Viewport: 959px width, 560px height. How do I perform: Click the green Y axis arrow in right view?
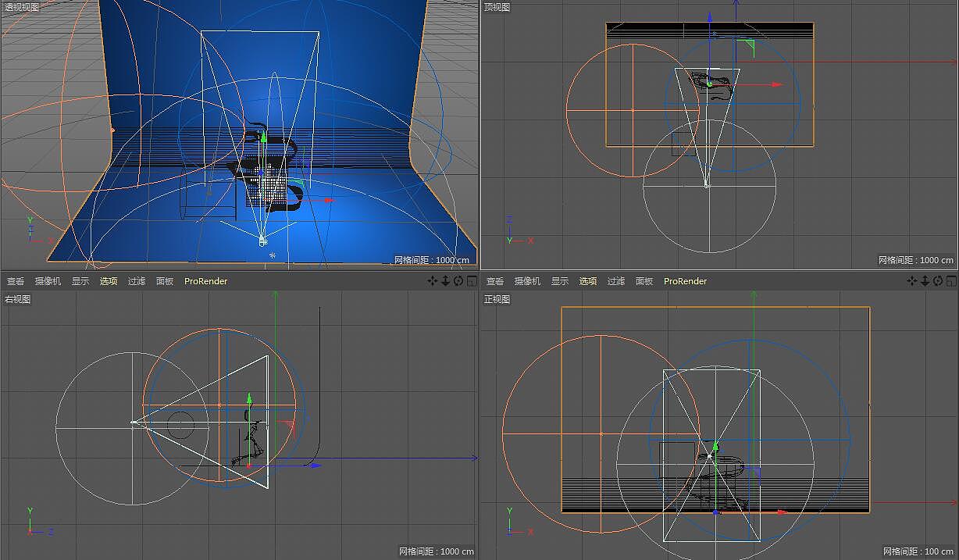[249, 398]
